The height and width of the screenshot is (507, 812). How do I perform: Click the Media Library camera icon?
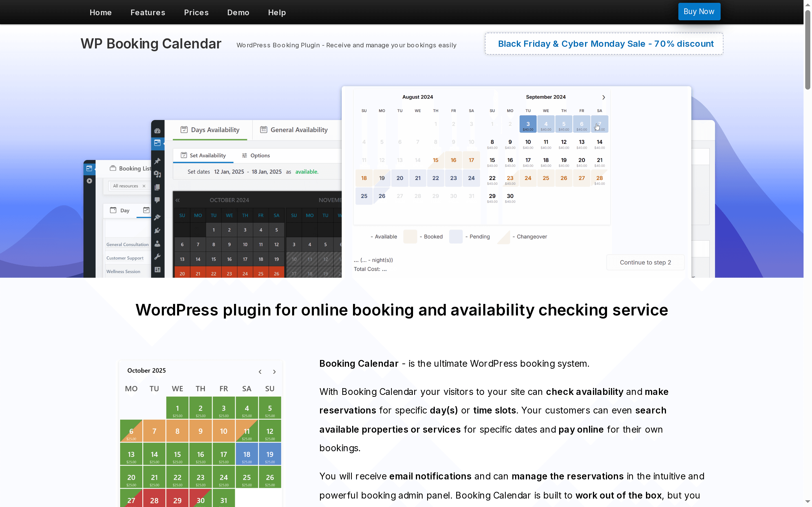[x=158, y=174]
